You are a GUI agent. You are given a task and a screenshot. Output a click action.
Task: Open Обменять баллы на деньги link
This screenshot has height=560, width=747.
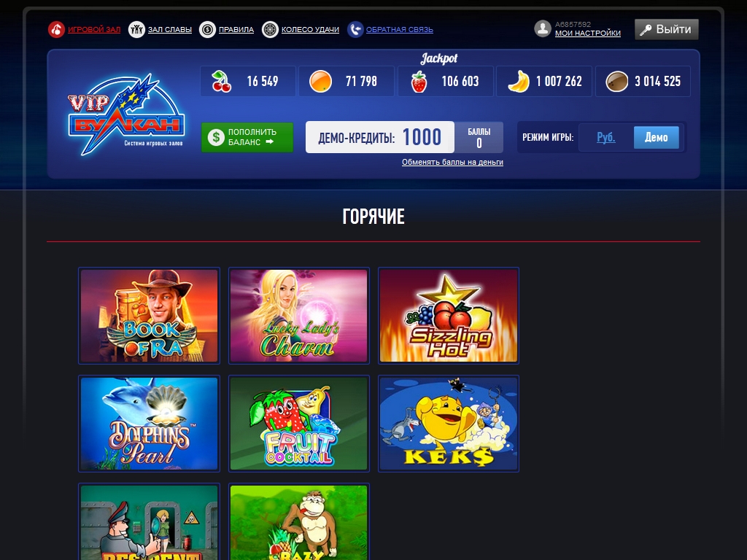(452, 163)
